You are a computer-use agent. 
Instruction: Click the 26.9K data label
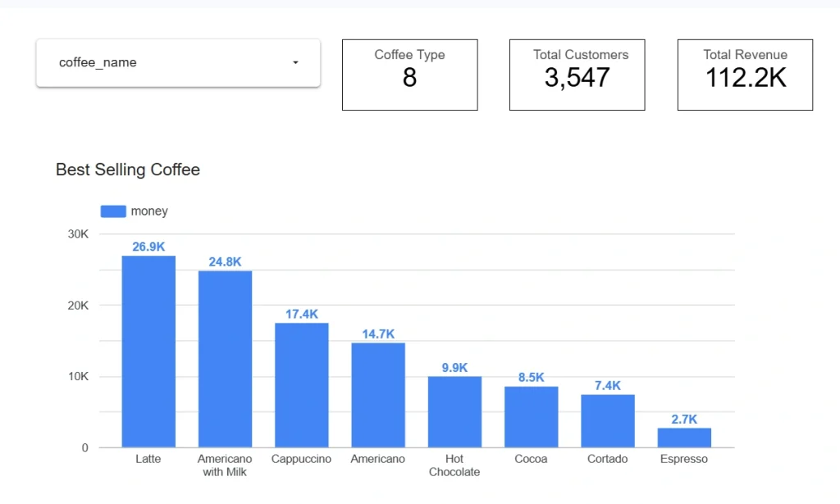[x=148, y=247]
